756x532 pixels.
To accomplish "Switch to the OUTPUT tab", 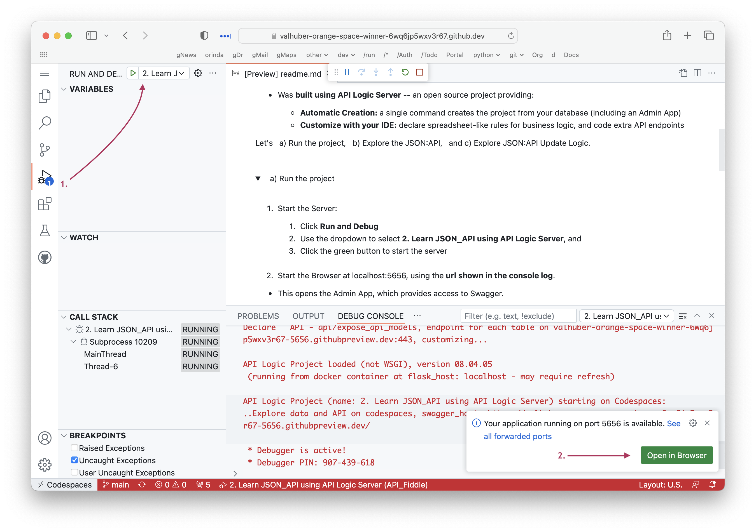I will 308,316.
